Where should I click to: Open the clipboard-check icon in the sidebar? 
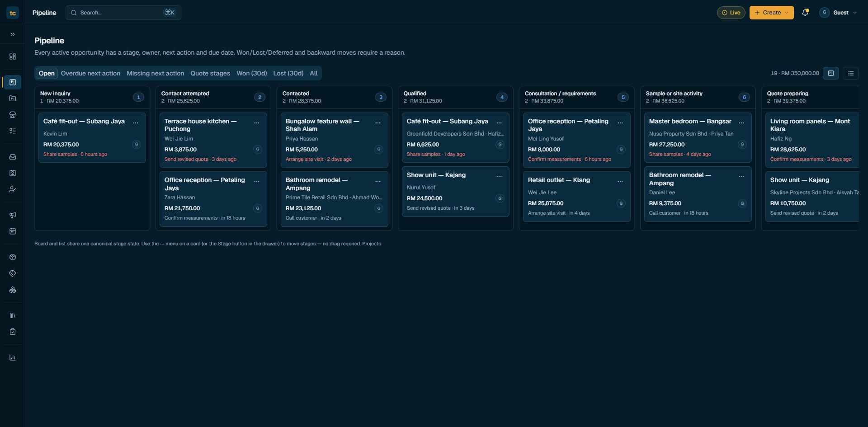(13, 332)
